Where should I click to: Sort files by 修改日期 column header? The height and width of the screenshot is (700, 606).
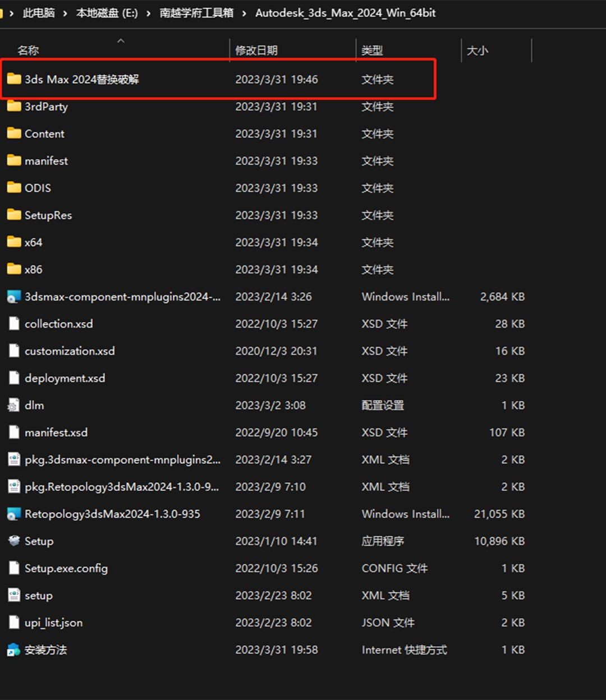pos(256,50)
